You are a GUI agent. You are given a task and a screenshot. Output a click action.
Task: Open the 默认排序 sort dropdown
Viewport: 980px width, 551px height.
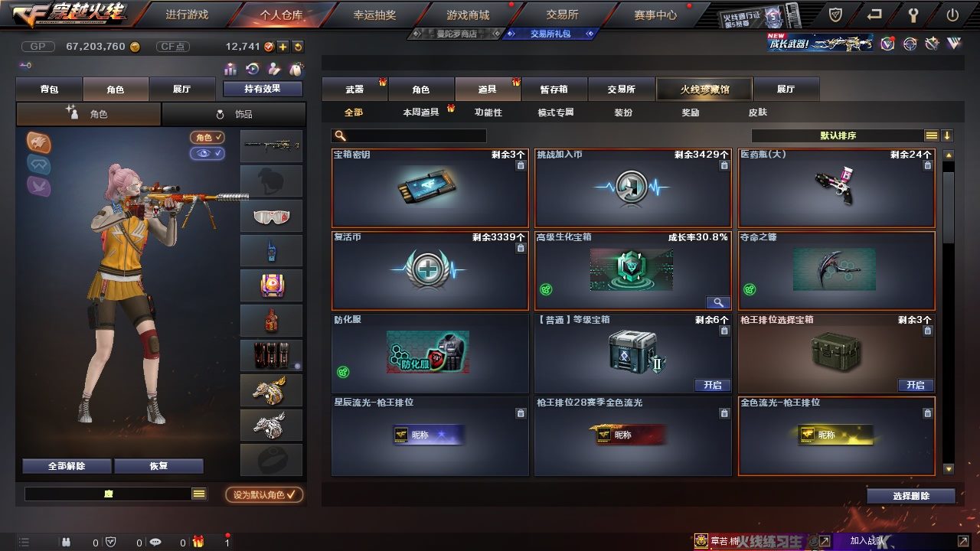(838, 135)
